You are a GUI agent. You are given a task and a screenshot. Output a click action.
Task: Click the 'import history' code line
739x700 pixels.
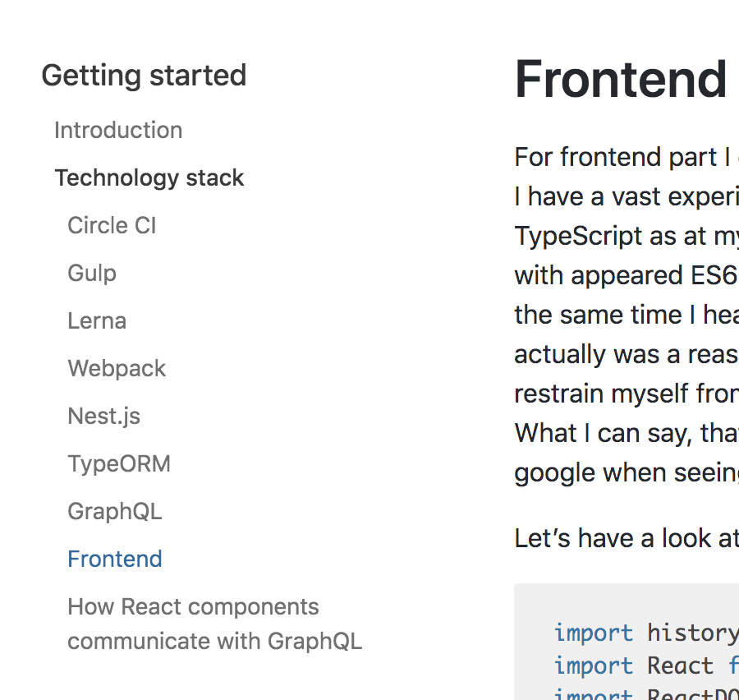click(x=645, y=633)
